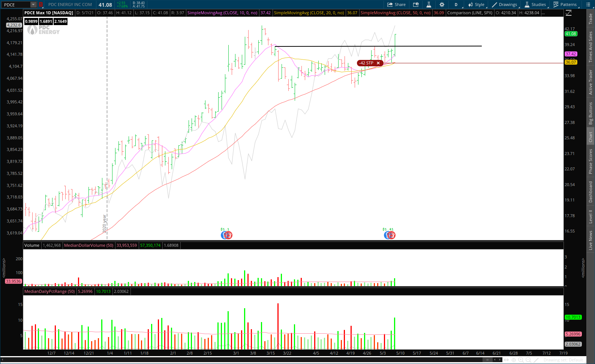The width and height of the screenshot is (595, 364).
Task: Click the zoom out magnifier
Action: [528, 360]
